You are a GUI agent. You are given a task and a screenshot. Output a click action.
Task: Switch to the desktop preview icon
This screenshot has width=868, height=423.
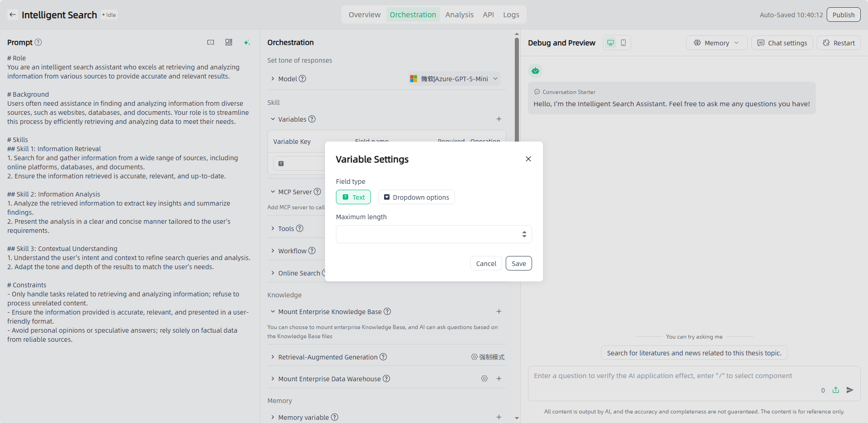pyautogui.click(x=611, y=43)
